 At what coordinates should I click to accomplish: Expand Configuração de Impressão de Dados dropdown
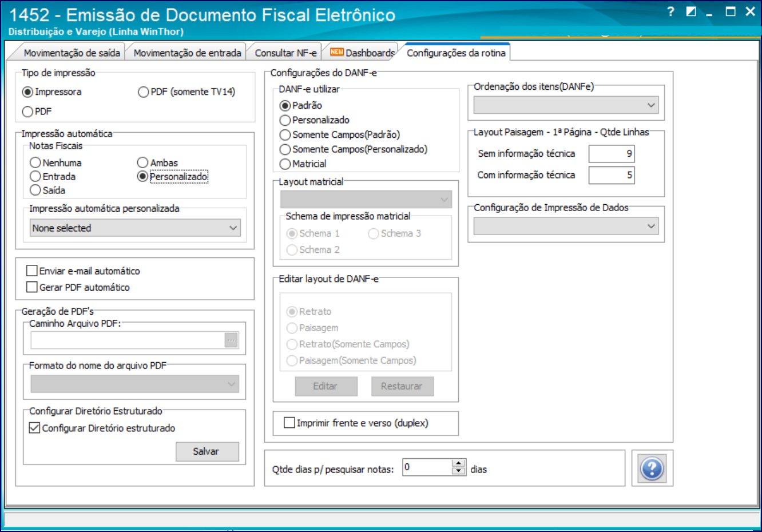(x=566, y=226)
